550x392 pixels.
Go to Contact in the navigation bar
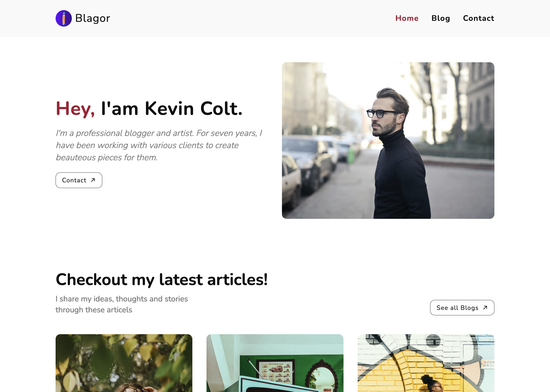click(x=479, y=18)
